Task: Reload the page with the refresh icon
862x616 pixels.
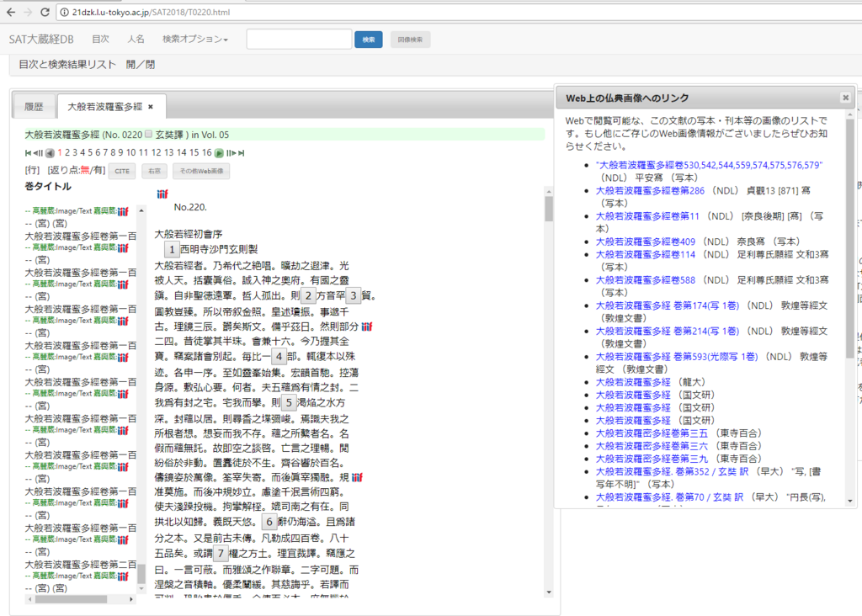Action: pos(45,12)
